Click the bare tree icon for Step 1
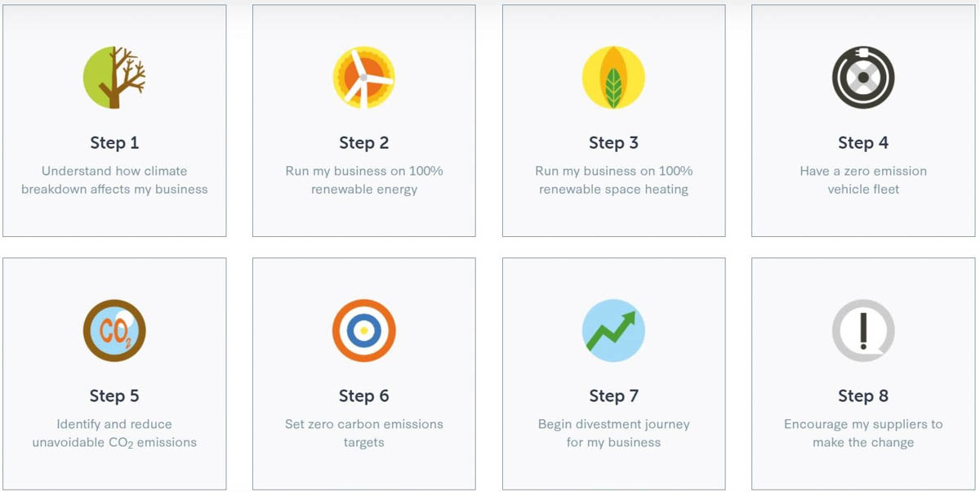The height and width of the screenshot is (492, 980). (114, 78)
